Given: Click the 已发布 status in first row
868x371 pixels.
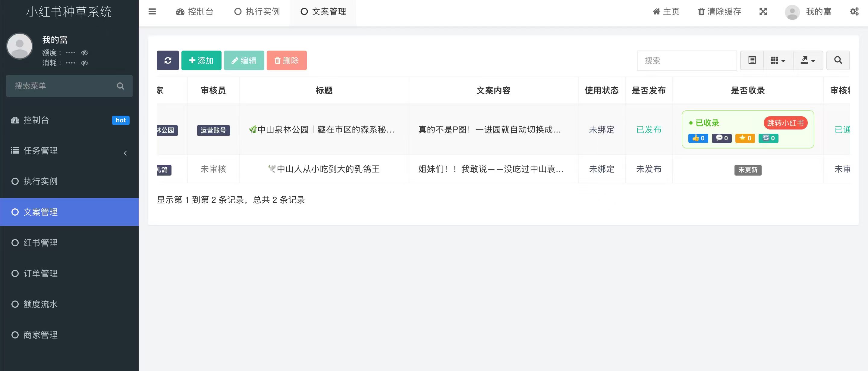Looking at the screenshot, I should tap(649, 129).
